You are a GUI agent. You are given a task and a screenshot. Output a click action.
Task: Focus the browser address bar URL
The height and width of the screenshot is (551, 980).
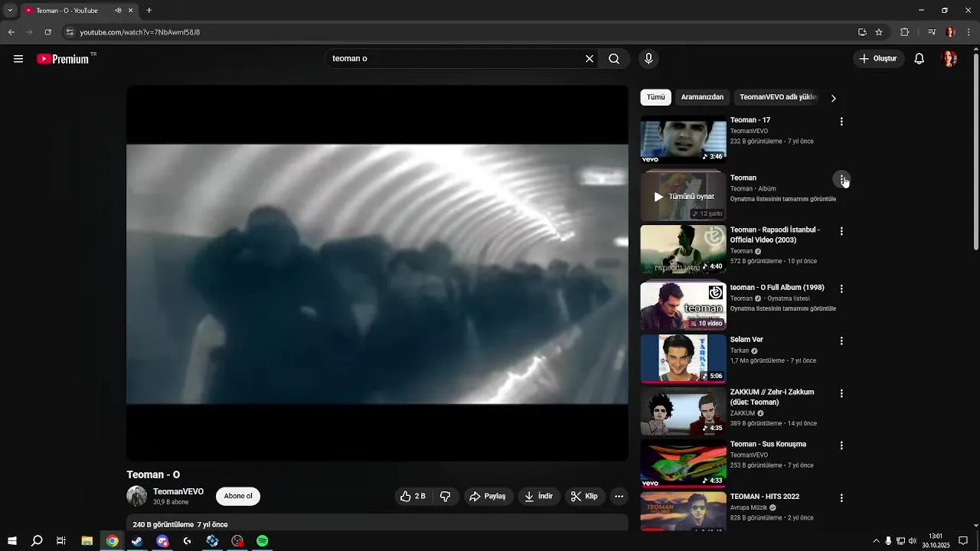point(140,32)
